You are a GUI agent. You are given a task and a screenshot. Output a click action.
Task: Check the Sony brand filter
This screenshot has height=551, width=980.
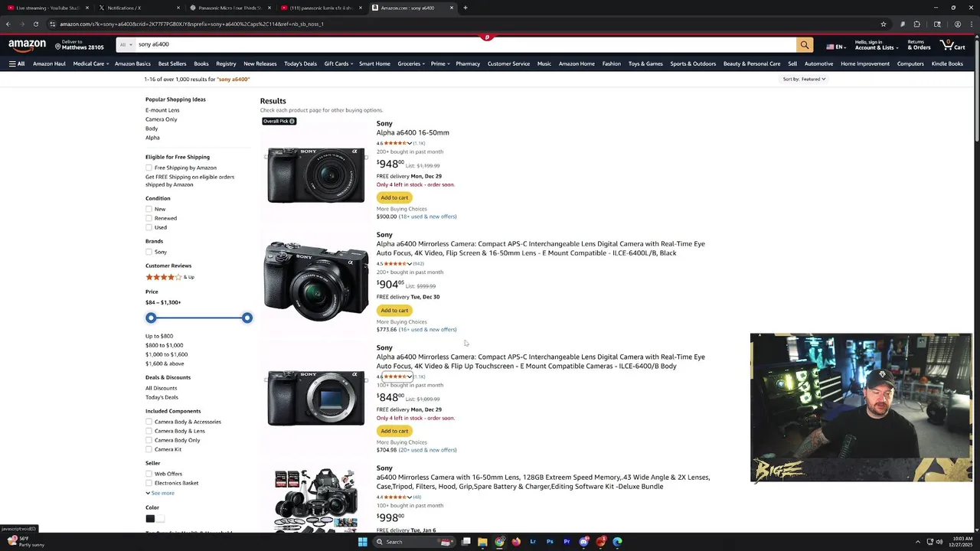(149, 252)
